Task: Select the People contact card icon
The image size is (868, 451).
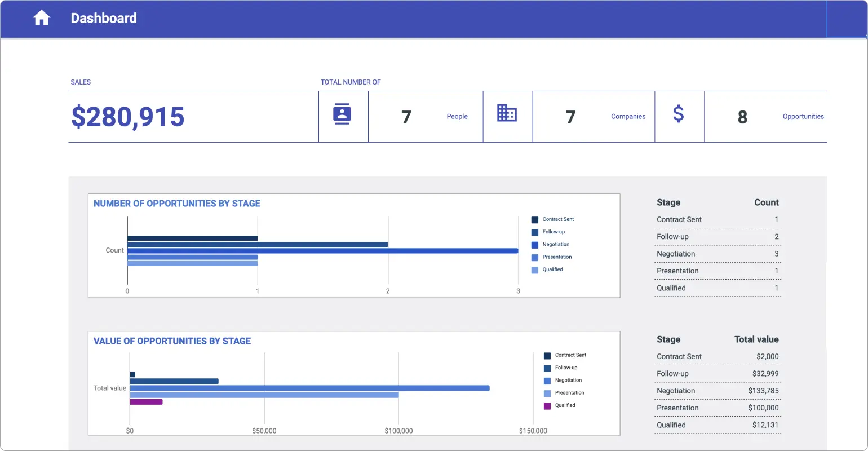Action: click(343, 113)
